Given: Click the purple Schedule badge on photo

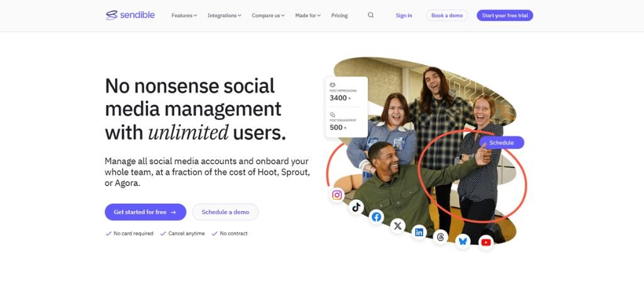Looking at the screenshot, I should 501,143.
